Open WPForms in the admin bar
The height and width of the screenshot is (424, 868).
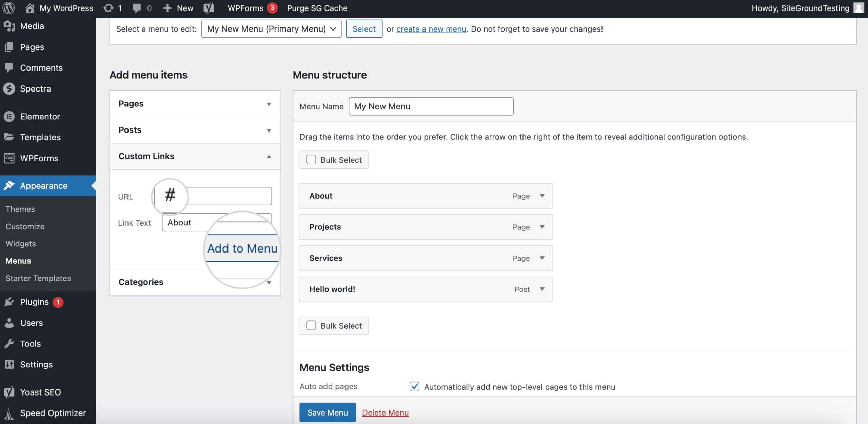click(x=245, y=8)
